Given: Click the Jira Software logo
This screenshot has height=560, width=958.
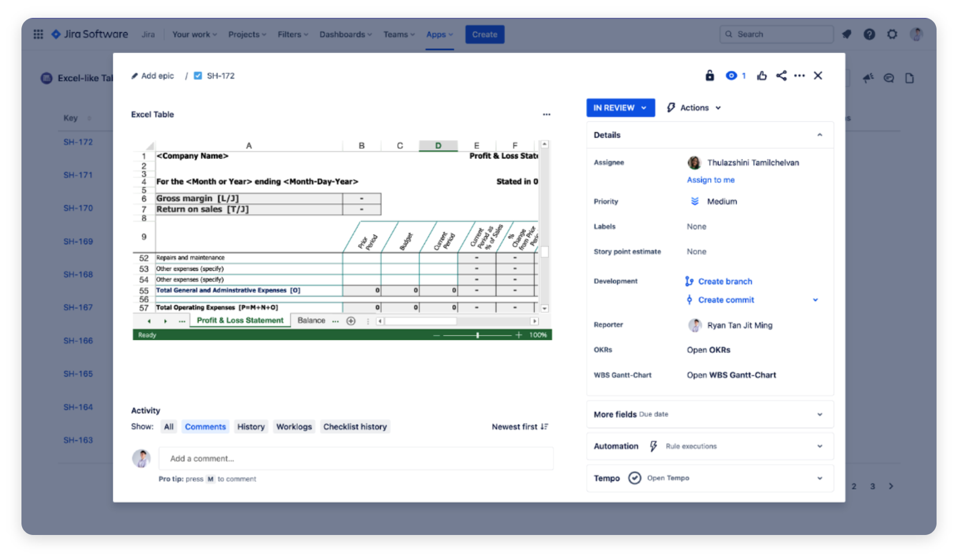Looking at the screenshot, I should (90, 35).
